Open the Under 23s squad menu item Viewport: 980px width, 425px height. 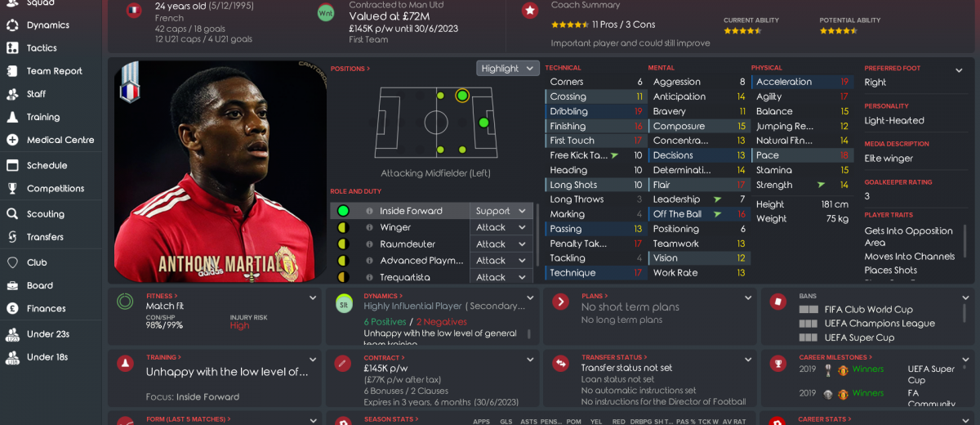(x=51, y=334)
